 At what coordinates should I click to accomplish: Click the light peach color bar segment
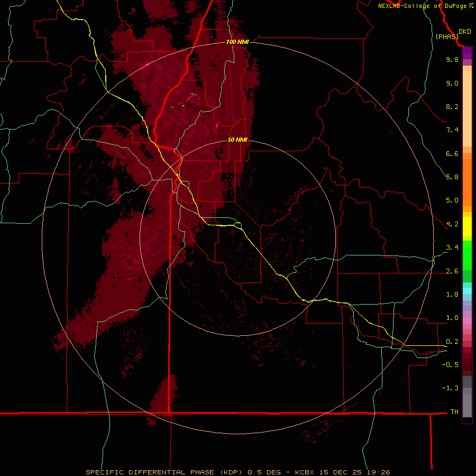(x=467, y=108)
